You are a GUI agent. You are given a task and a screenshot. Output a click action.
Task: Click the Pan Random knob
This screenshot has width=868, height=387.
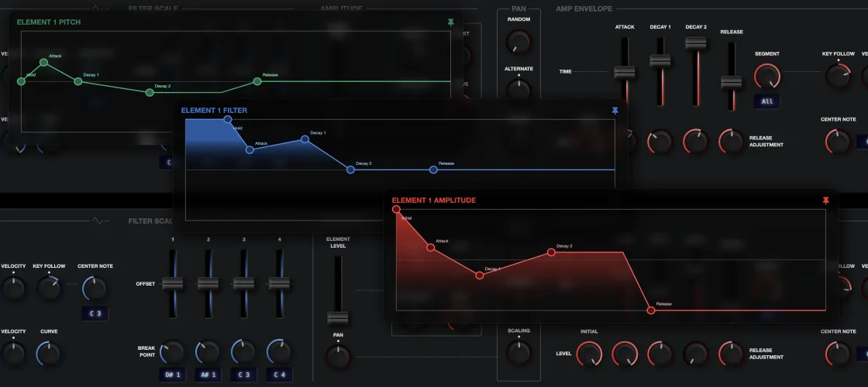click(518, 40)
